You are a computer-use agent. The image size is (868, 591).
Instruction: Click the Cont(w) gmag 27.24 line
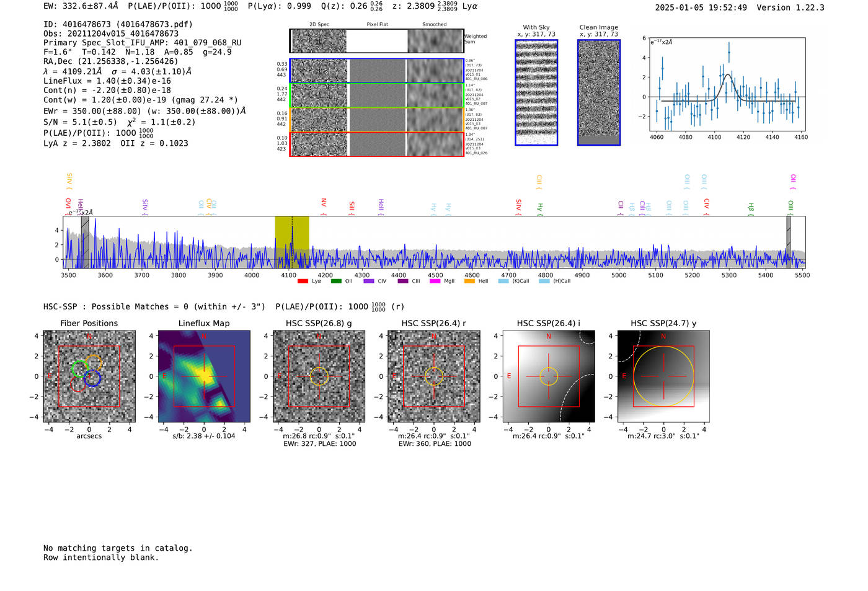(x=141, y=100)
